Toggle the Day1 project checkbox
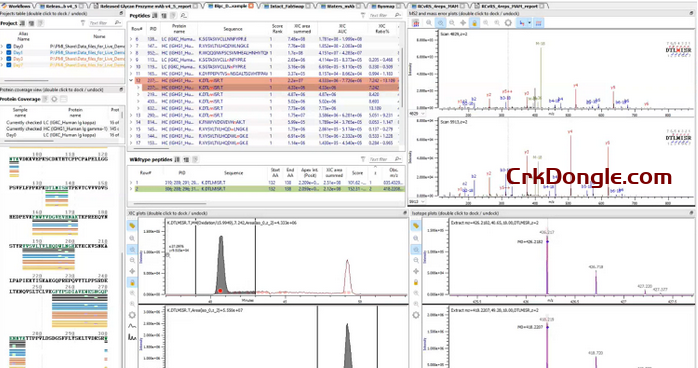The width and height of the screenshot is (698, 368). tap(9, 53)
